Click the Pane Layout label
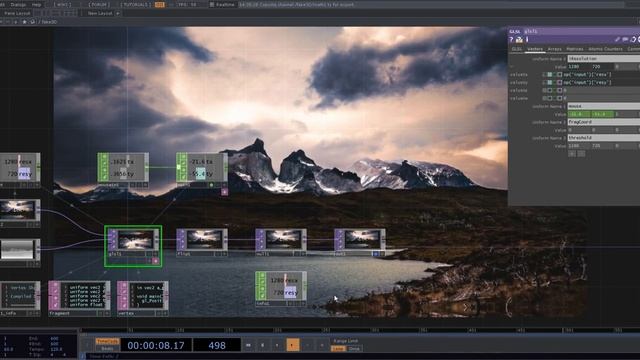Screen dimensions: 640x360 pos(17,13)
